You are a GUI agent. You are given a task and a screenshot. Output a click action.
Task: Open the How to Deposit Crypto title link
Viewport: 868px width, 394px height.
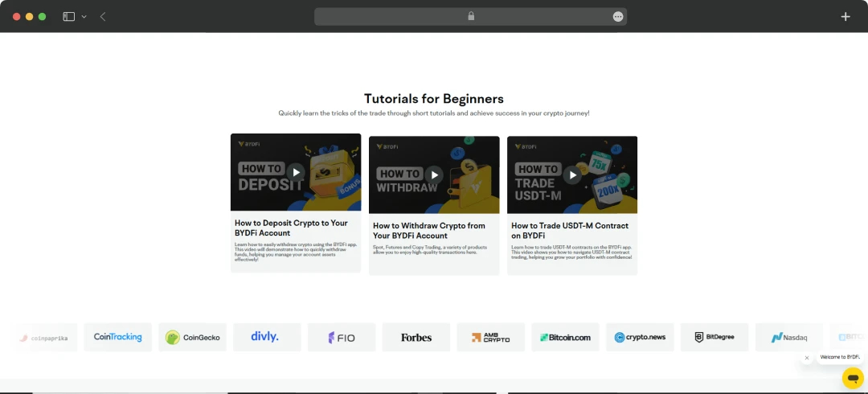291,228
